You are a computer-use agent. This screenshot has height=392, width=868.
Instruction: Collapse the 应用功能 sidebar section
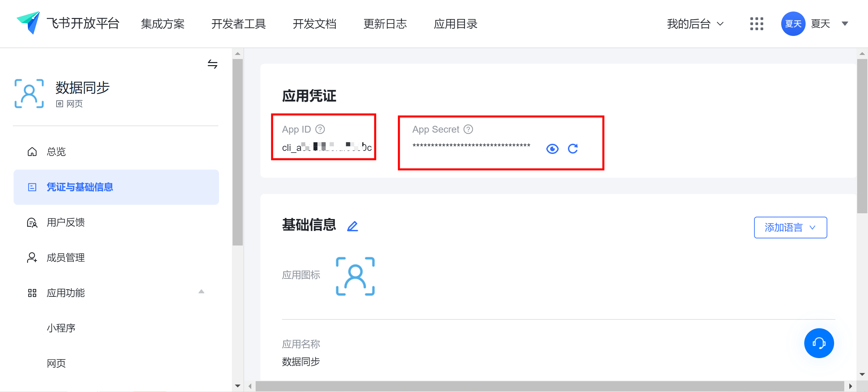point(201,292)
